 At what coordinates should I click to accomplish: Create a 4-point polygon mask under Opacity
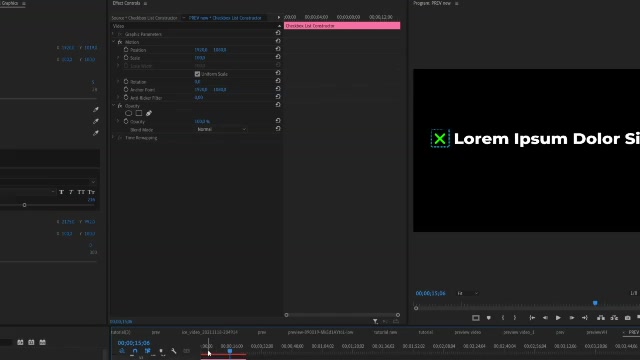point(139,113)
